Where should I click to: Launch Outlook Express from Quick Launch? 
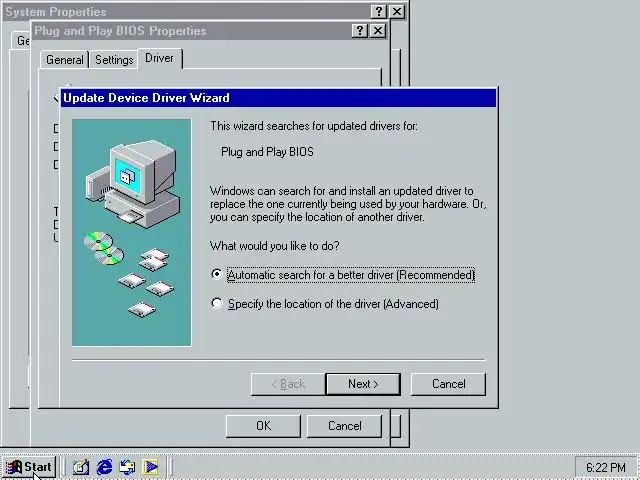127,467
